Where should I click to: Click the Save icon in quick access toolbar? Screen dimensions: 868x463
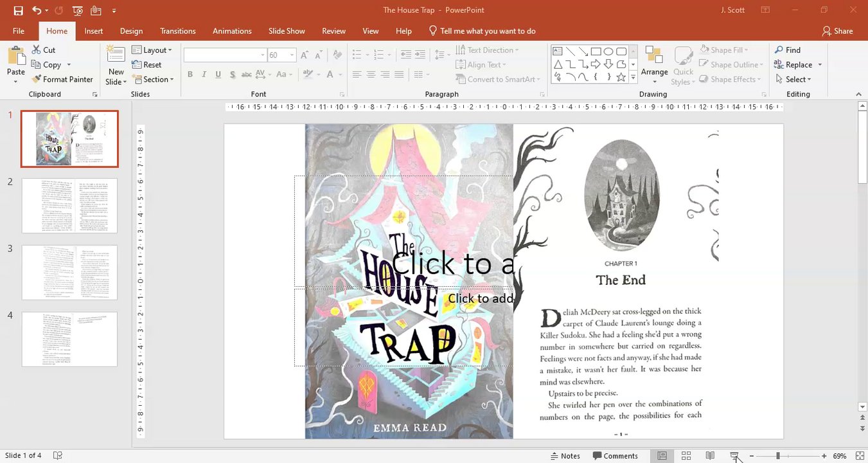click(x=18, y=10)
